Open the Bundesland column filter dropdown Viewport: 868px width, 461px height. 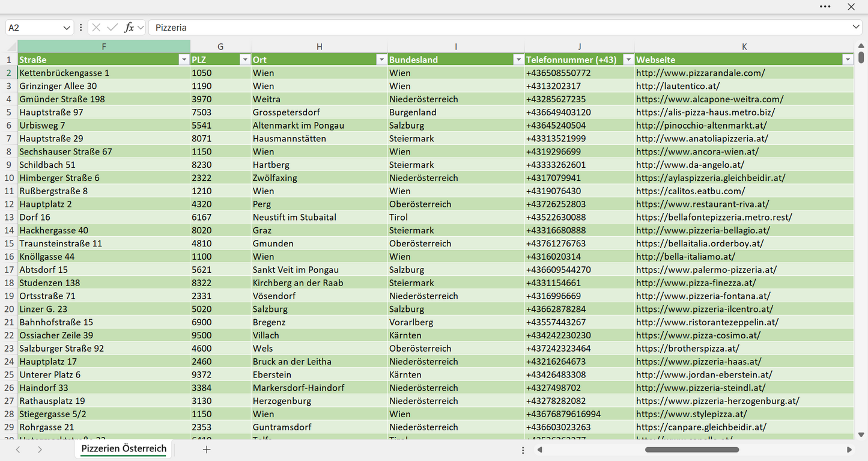click(x=518, y=60)
